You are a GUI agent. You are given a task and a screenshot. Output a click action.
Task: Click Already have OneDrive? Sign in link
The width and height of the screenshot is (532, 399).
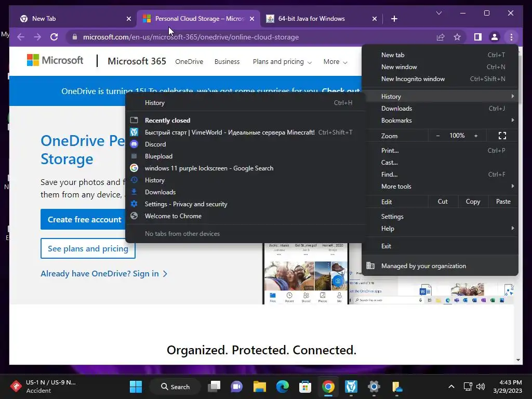click(x=104, y=273)
